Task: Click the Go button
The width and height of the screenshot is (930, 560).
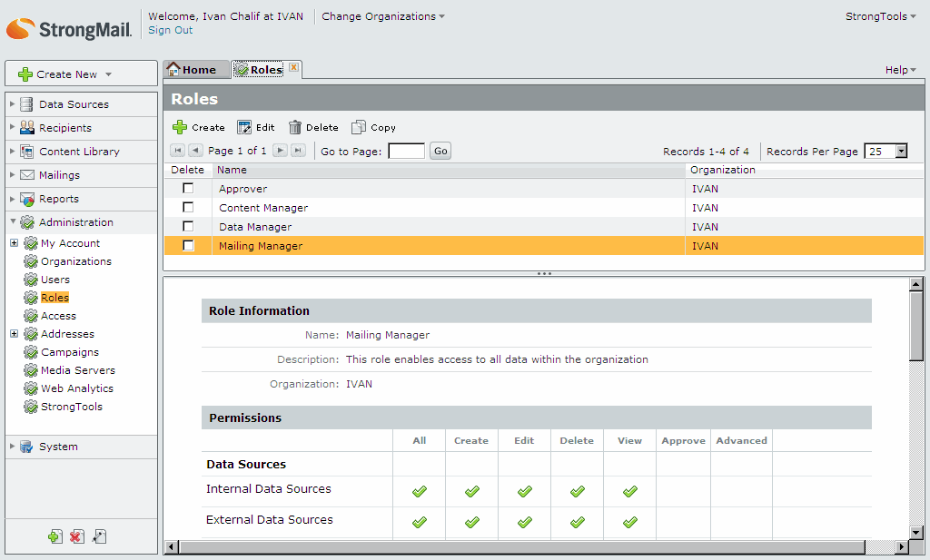Action: tap(440, 151)
